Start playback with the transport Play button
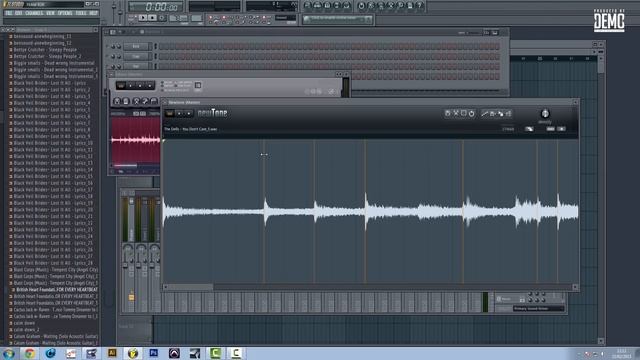640x360 pixels. tap(142, 18)
